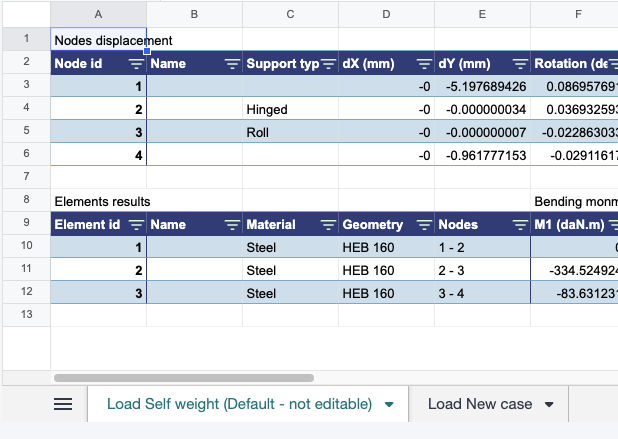
Task: Click the Nodes displacement title cell
Action: point(98,40)
